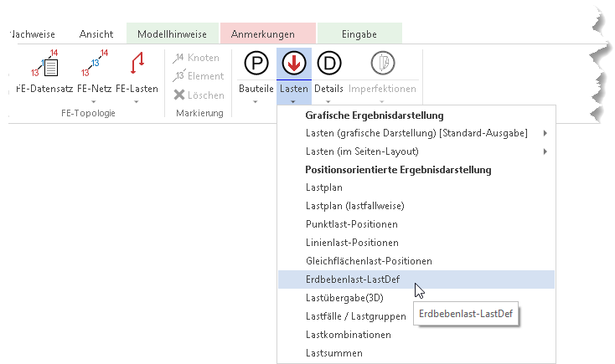The height and width of the screenshot is (364, 615).
Task: Expand Lasten (im Seiten-Layout) submenu
Action: point(545,151)
